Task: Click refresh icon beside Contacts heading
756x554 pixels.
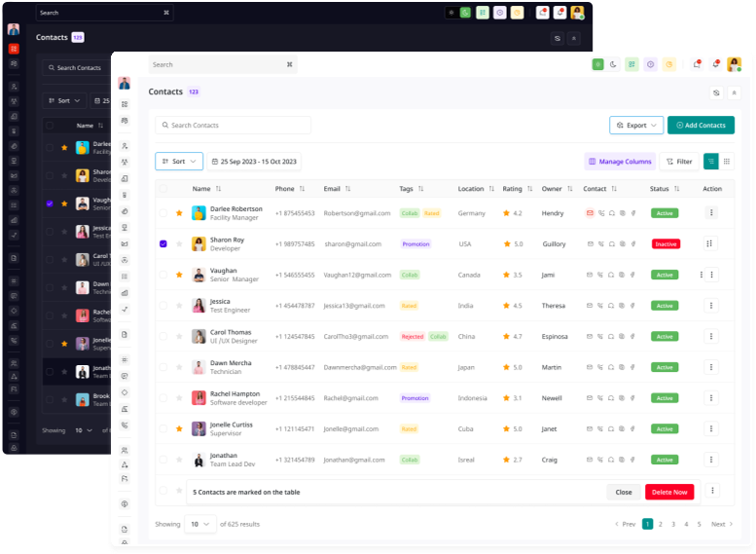Action: [x=716, y=92]
